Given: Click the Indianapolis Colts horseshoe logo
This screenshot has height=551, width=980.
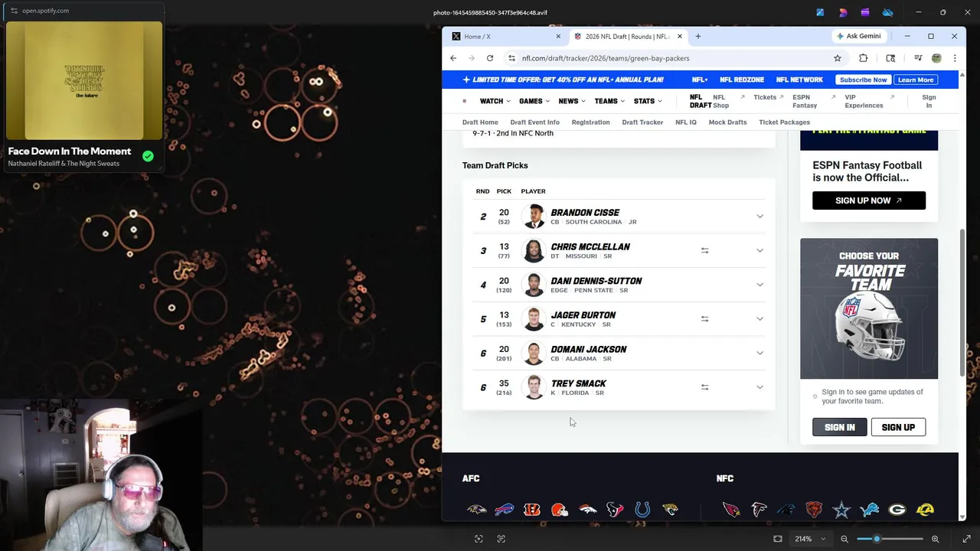Looking at the screenshot, I should coord(642,510).
